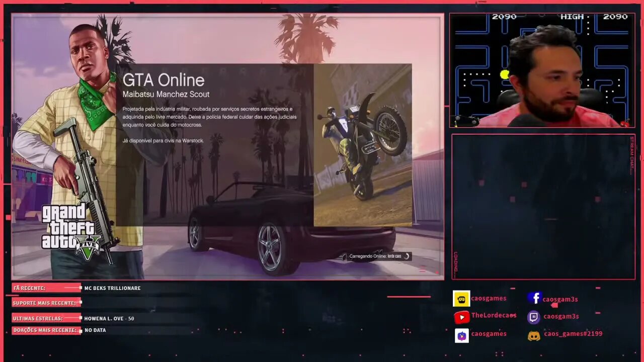Click 'HOWENA L. OVE - 50' stars entry
Screen dimensions: 644x362
(x=109, y=318)
